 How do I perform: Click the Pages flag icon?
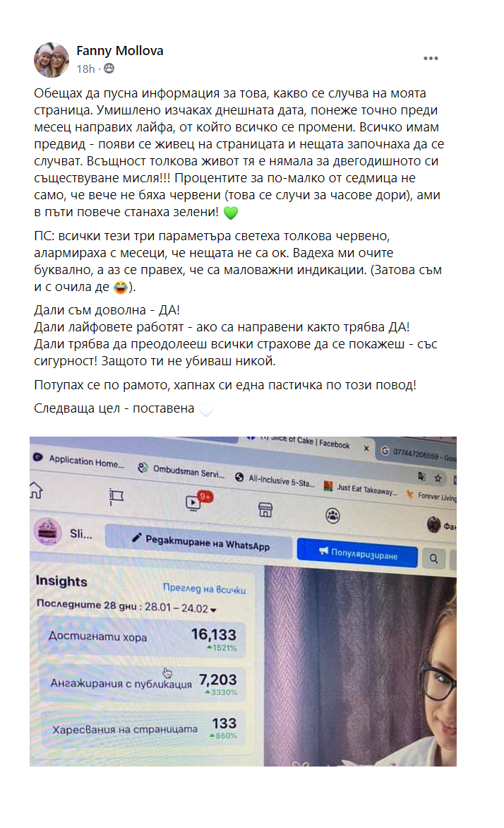point(116,497)
